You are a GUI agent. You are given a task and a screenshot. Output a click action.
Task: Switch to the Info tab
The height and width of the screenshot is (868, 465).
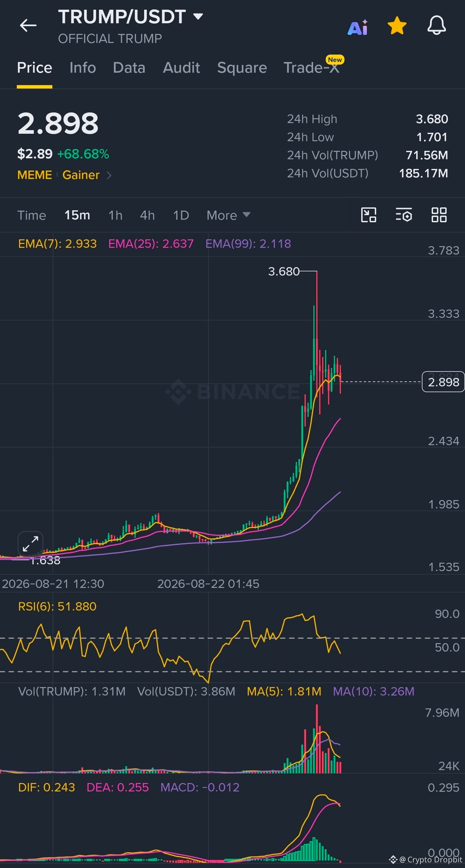coord(82,68)
